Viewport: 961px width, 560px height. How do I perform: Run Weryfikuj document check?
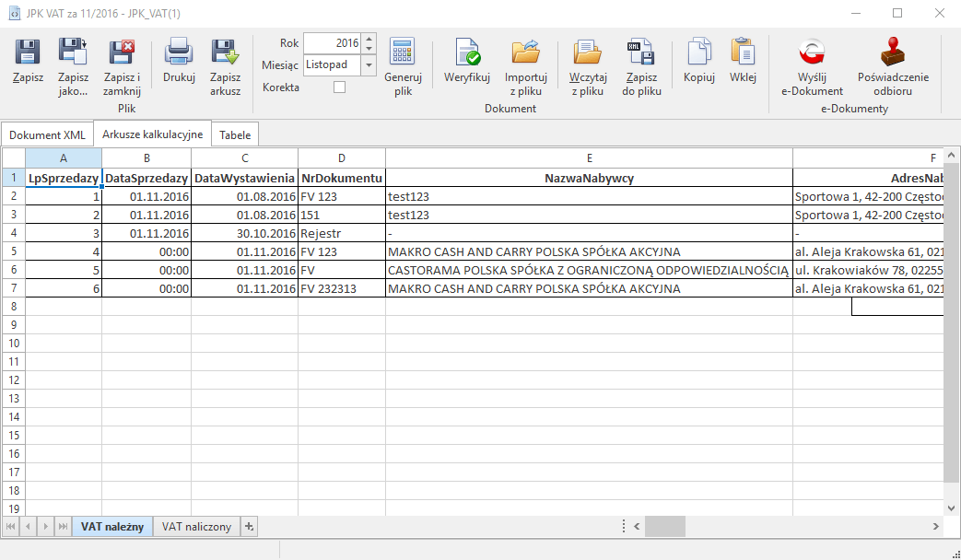pos(467,53)
